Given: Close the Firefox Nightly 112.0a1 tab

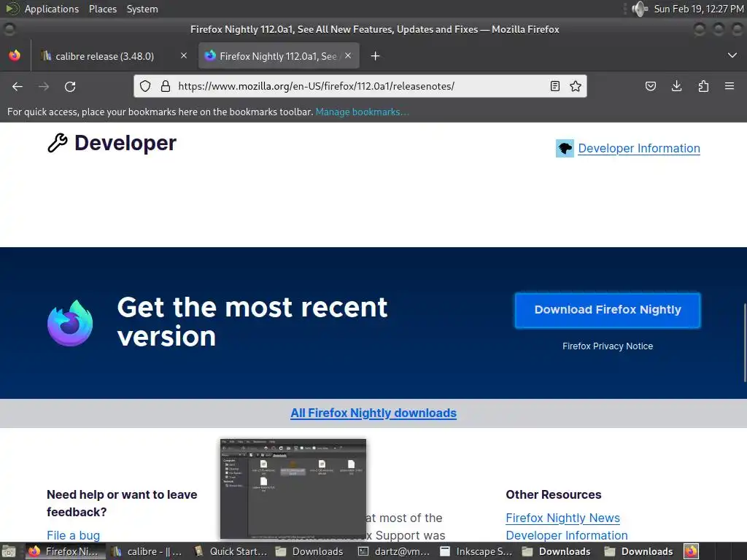Looking at the screenshot, I should click(348, 55).
